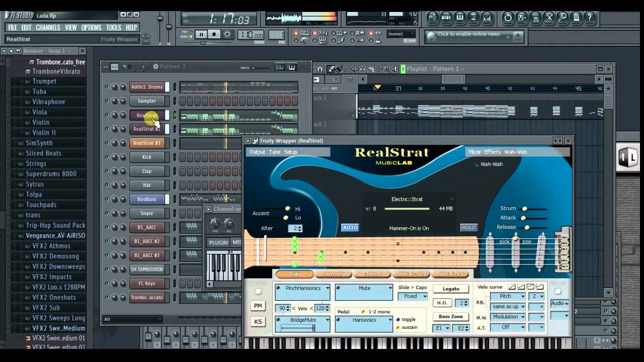
Task: Select the FL Keys channel button
Action: click(x=147, y=284)
